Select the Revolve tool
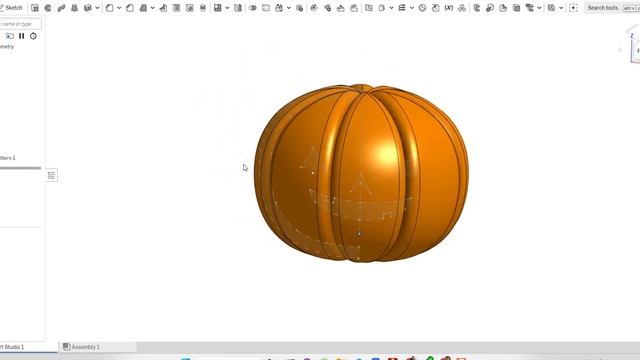 tap(48, 8)
